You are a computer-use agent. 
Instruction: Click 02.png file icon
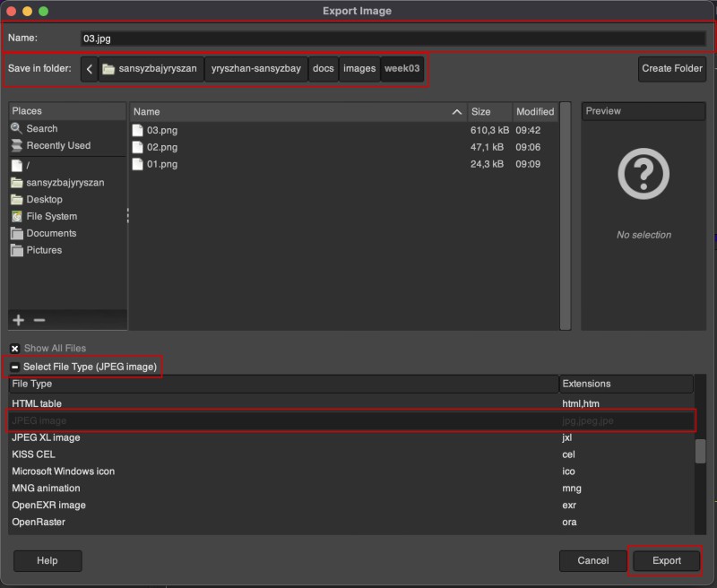[138, 147]
